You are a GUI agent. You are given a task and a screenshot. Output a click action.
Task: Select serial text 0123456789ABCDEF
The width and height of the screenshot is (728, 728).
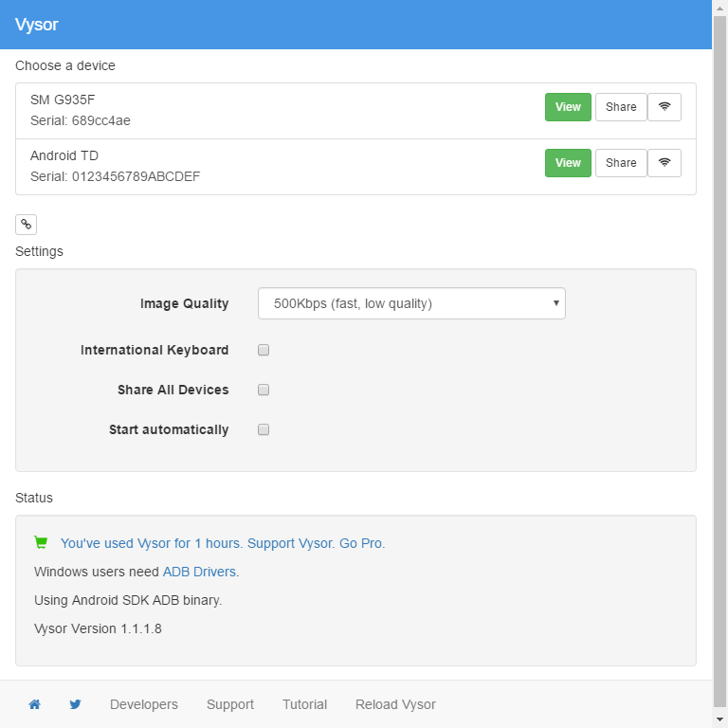pos(136,176)
